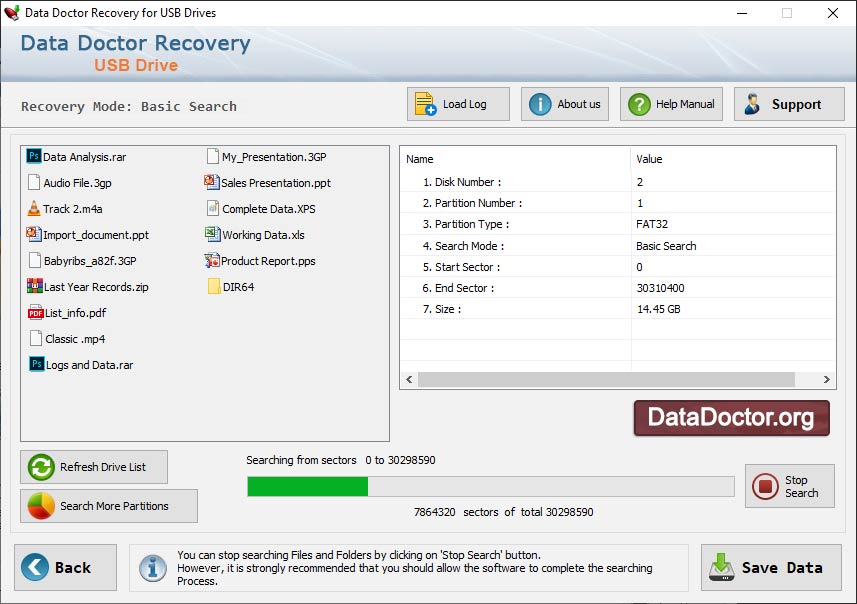
Task: Click the Logs and Data.rar archive
Action: tap(81, 364)
